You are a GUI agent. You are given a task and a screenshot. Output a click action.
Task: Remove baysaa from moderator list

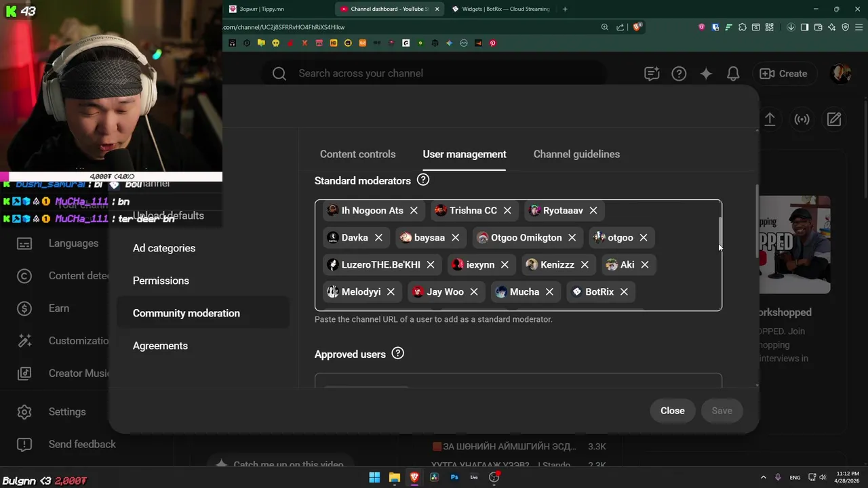[x=455, y=238]
